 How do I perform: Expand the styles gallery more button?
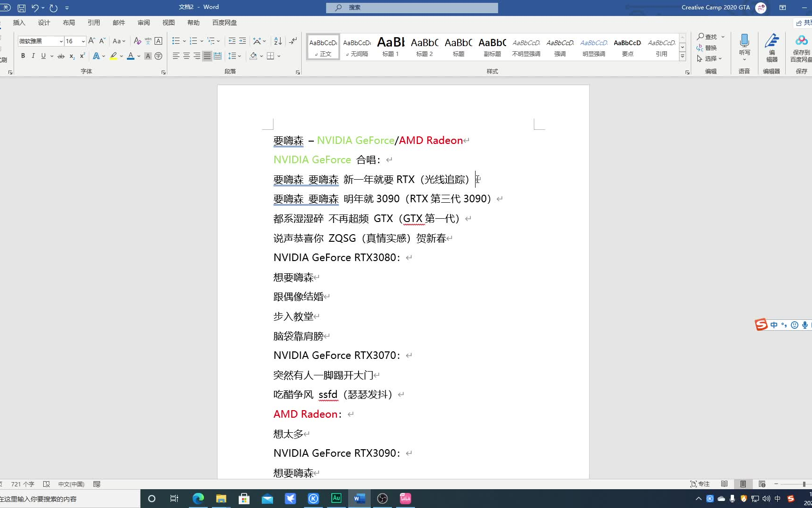pos(682,56)
